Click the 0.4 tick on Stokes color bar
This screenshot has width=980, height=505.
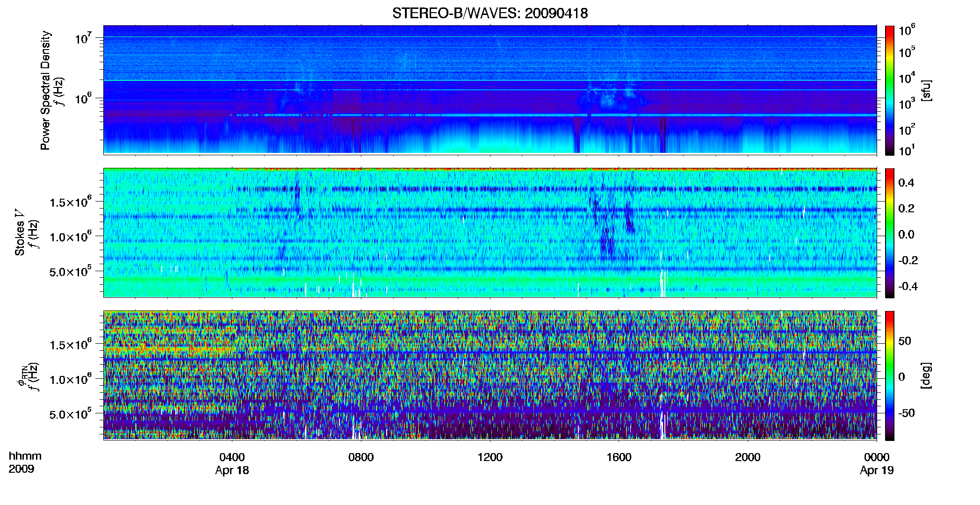click(x=906, y=183)
